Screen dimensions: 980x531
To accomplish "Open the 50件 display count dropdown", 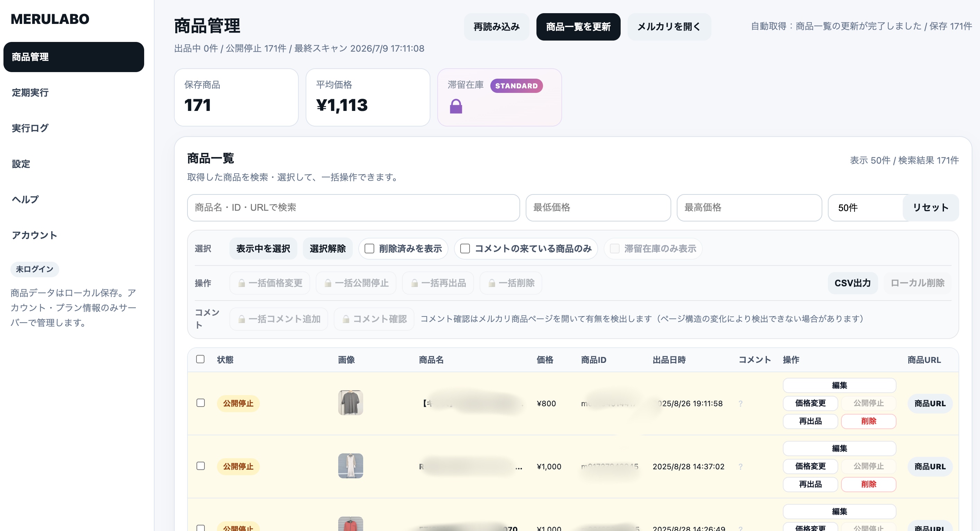I will tap(866, 208).
